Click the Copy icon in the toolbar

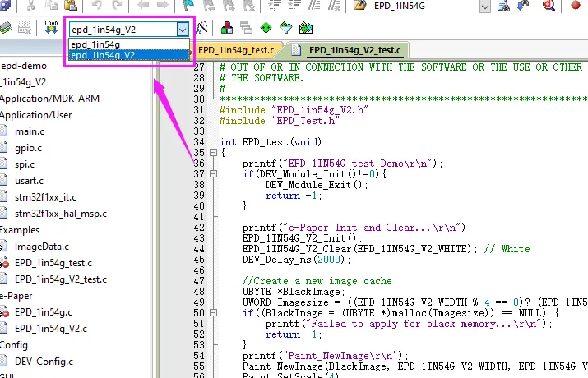click(51, 5)
